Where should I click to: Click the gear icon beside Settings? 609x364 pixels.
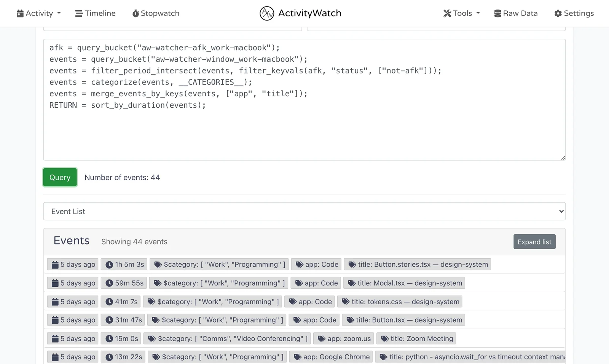[x=558, y=14]
